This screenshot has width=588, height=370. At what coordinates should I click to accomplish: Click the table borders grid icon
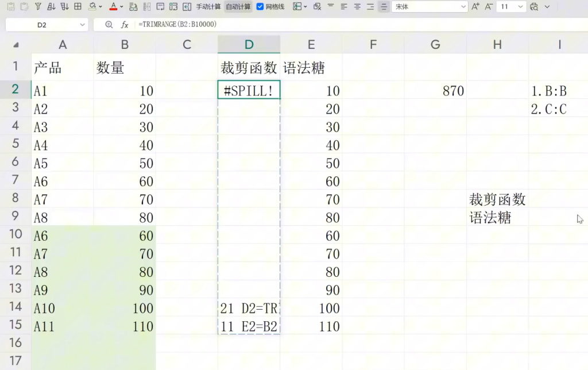pos(78,6)
